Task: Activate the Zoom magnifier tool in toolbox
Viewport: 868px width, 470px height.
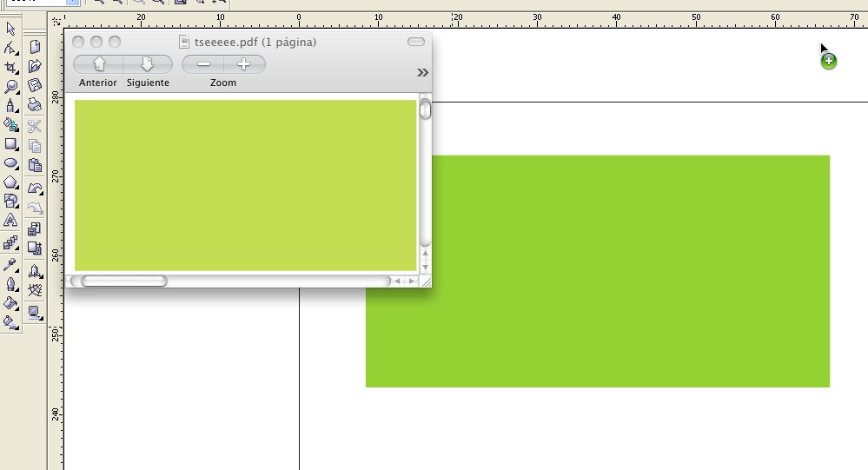Action: (10, 87)
